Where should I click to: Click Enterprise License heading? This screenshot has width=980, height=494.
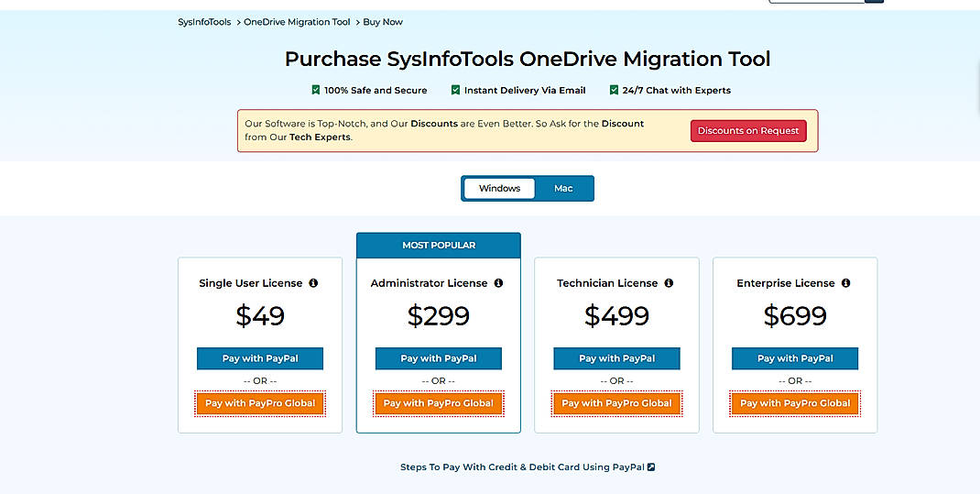click(786, 283)
